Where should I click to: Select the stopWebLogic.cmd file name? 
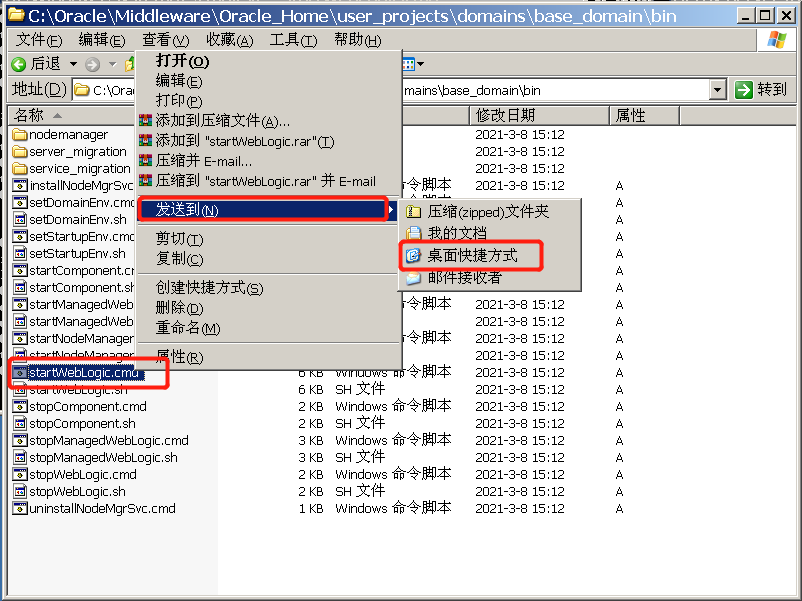click(83, 474)
